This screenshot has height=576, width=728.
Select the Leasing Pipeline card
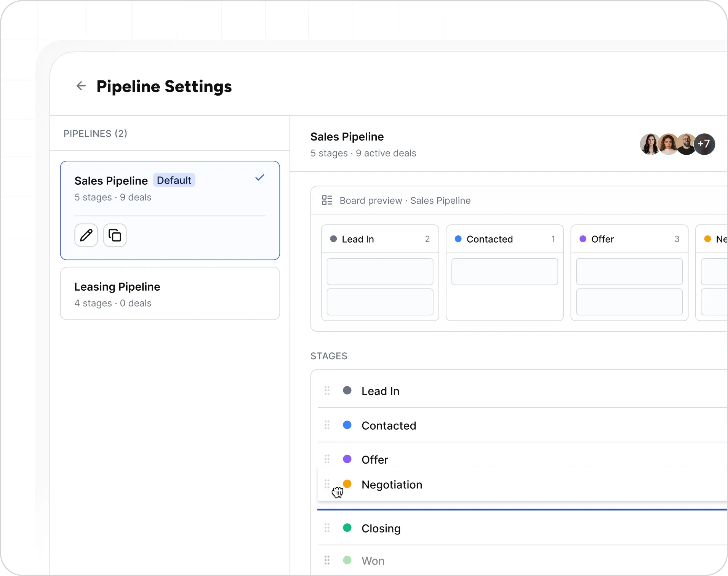[170, 294]
